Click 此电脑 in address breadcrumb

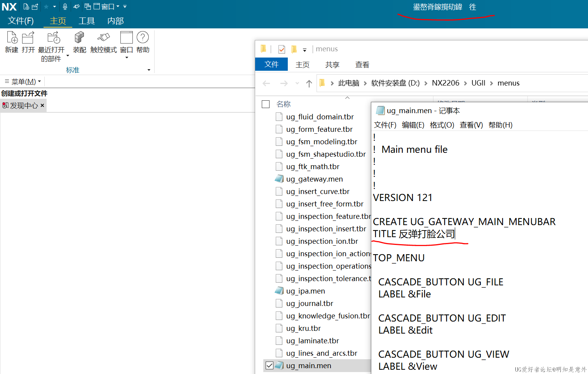tap(349, 83)
